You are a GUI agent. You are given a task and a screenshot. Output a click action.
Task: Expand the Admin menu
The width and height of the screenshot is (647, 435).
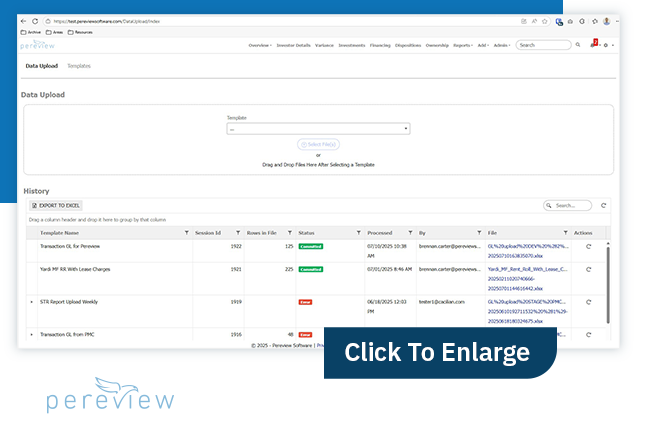502,45
